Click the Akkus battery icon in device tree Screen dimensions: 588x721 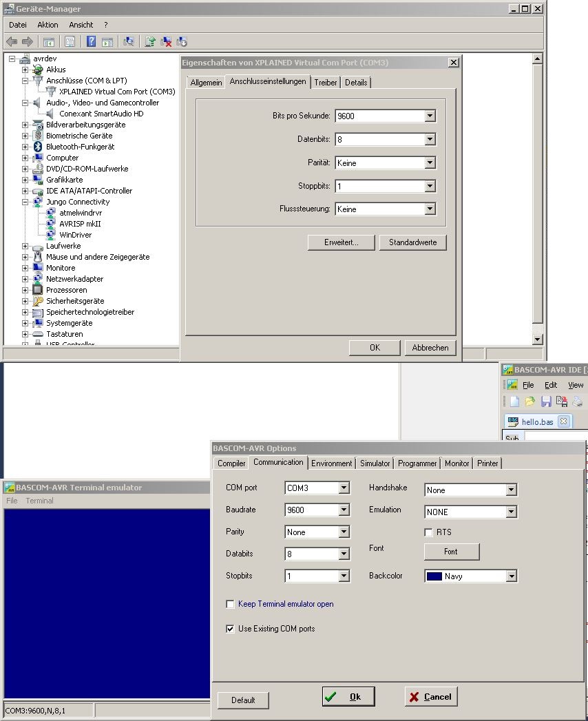38,70
